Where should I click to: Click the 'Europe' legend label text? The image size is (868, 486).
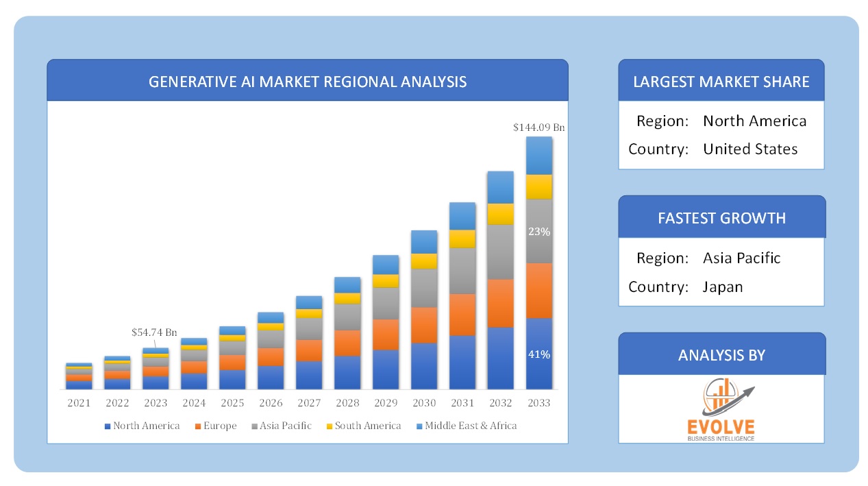point(220,426)
